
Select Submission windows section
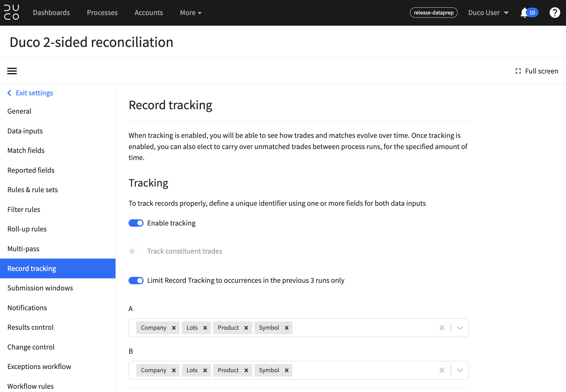pos(58,288)
